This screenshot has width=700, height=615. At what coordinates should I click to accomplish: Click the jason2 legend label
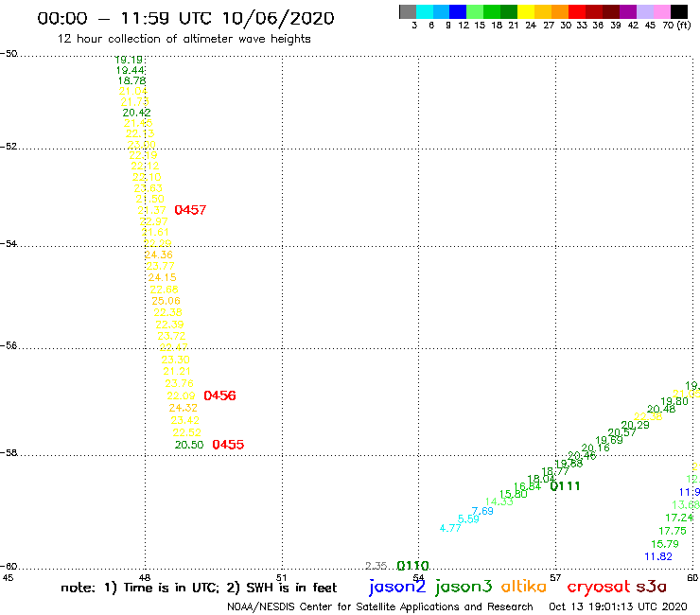397,587
